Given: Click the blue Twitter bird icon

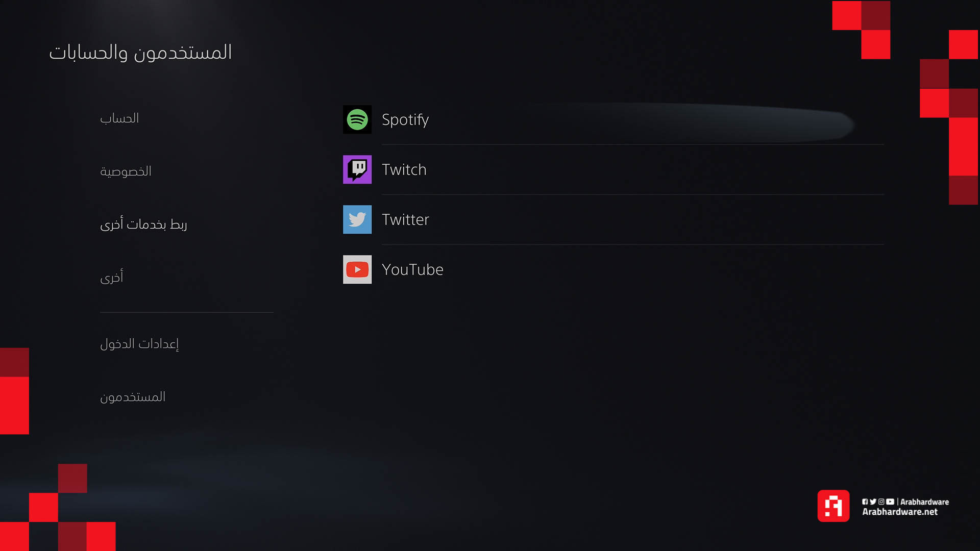Looking at the screenshot, I should pyautogui.click(x=357, y=219).
